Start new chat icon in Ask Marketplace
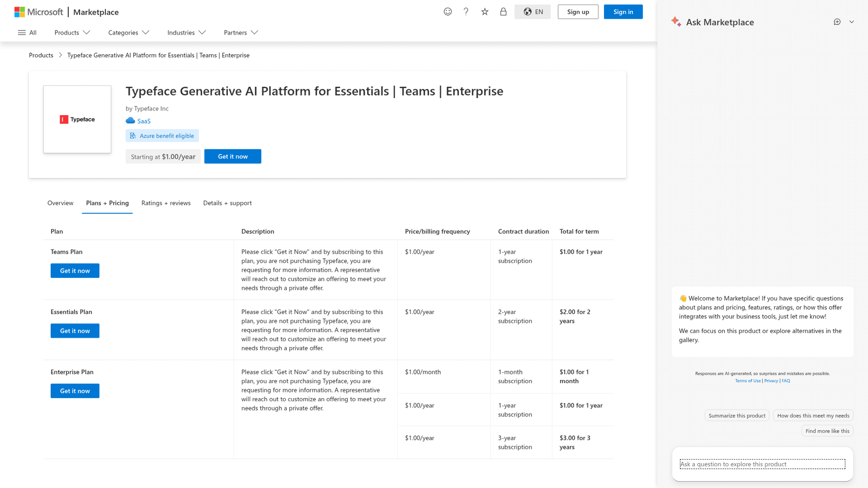 click(837, 22)
